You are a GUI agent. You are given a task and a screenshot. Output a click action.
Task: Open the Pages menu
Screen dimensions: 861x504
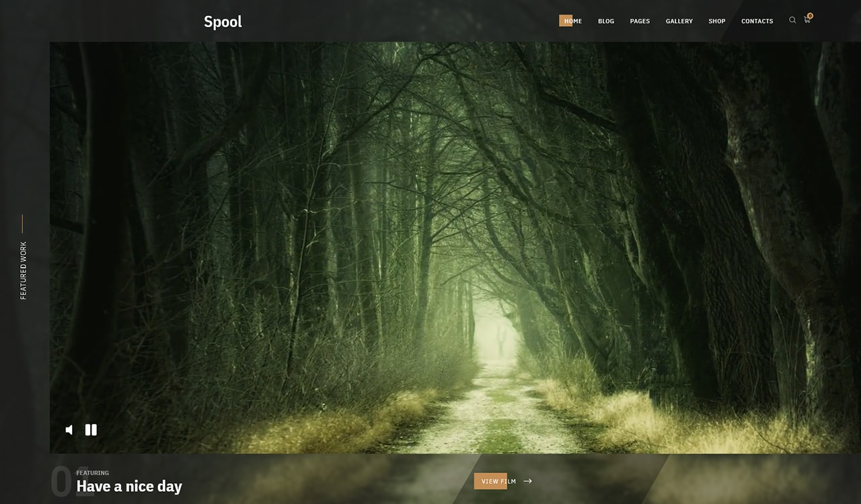pyautogui.click(x=640, y=21)
